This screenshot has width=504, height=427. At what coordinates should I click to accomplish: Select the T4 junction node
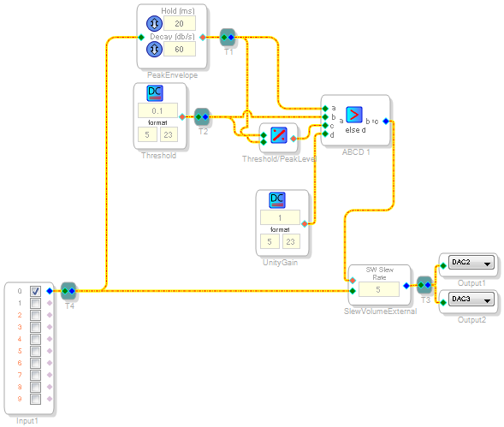click(68, 291)
